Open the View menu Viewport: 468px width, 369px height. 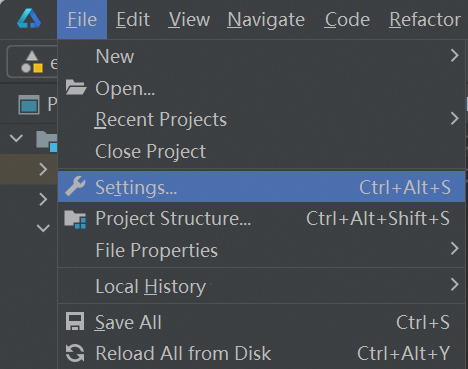click(189, 19)
